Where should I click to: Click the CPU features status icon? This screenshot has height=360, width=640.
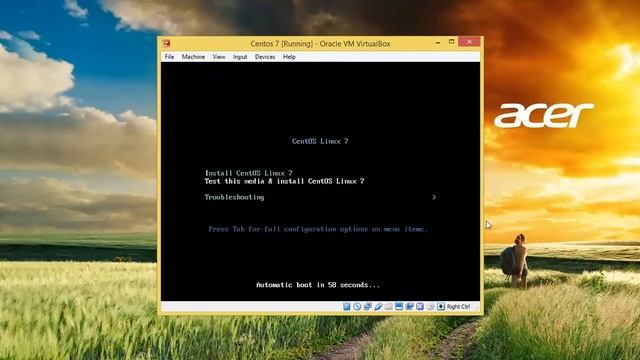pos(420,306)
